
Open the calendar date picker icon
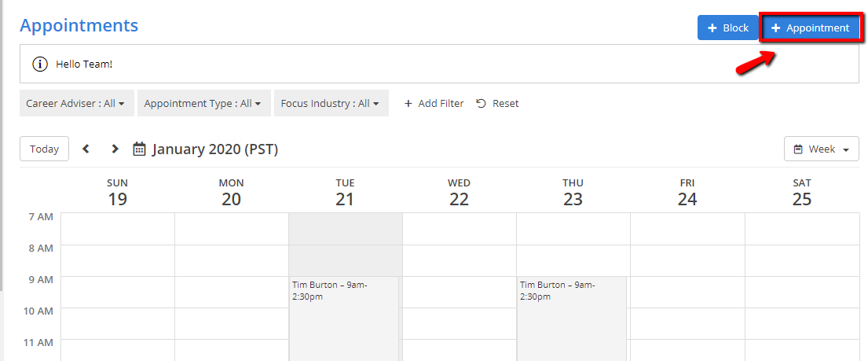click(x=139, y=149)
